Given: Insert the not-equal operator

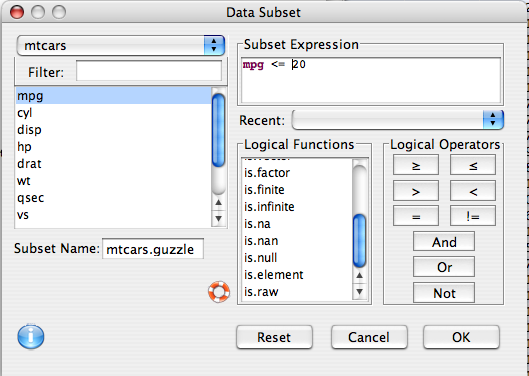Looking at the screenshot, I should point(473,216).
